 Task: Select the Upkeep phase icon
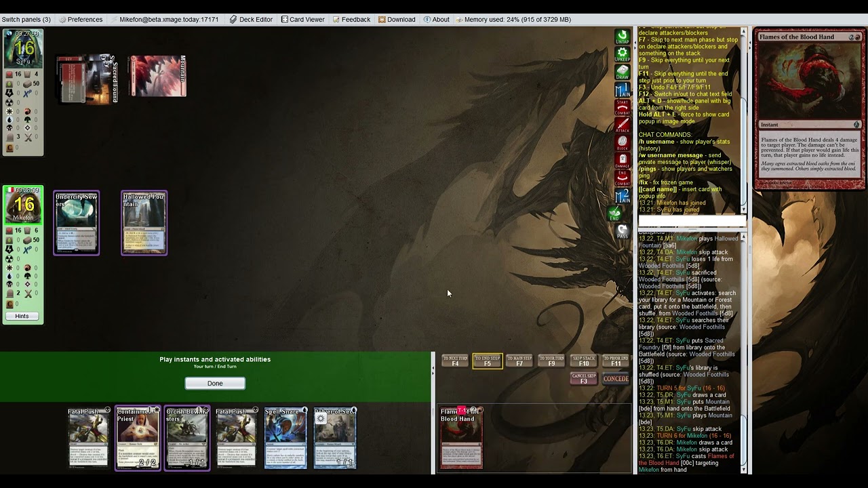622,54
